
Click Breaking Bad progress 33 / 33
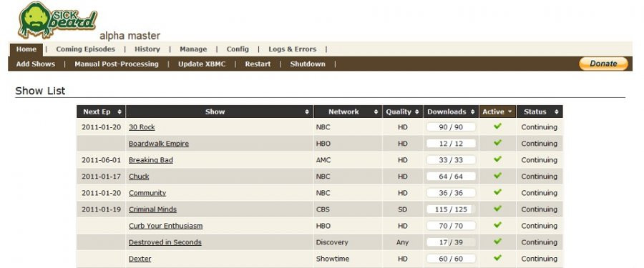click(x=451, y=160)
